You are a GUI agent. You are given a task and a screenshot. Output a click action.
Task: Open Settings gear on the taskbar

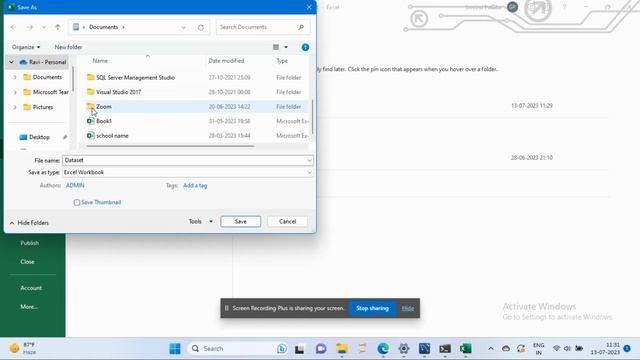tap(404, 349)
